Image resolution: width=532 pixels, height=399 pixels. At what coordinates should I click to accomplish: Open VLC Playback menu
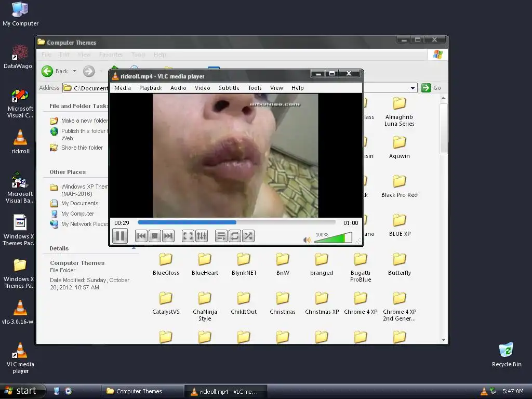coord(150,88)
